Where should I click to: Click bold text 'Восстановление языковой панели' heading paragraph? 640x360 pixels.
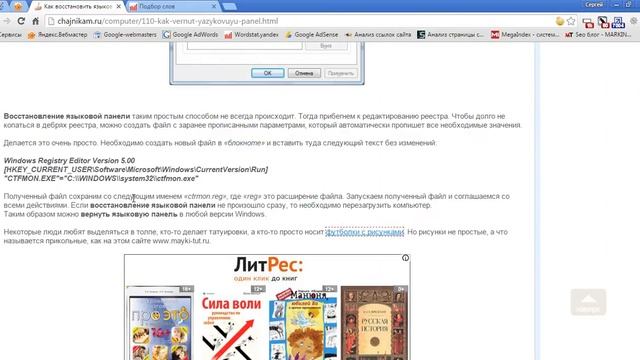tap(67, 116)
